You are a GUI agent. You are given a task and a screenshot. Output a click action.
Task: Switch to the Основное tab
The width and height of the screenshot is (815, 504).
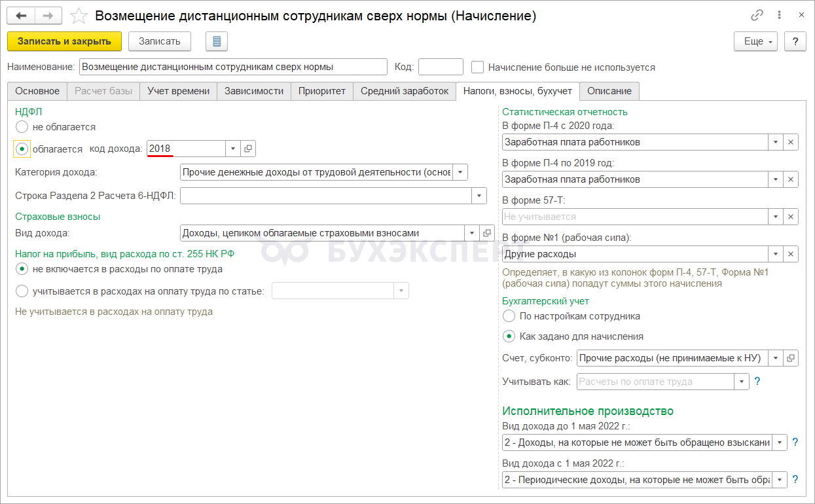[37, 91]
